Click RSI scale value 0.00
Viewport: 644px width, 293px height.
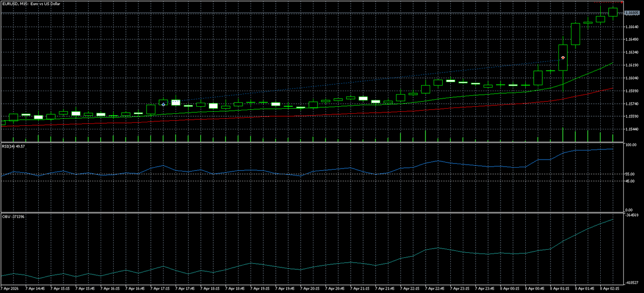(629, 210)
